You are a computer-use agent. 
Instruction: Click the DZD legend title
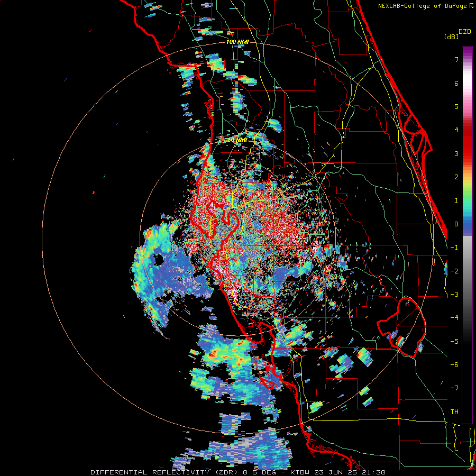(x=465, y=32)
